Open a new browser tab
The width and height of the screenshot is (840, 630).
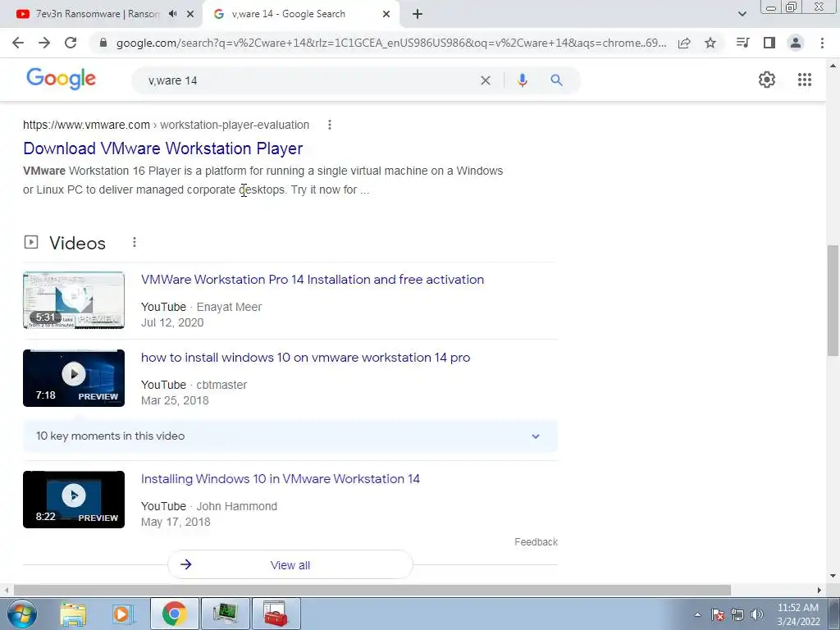[x=418, y=14]
